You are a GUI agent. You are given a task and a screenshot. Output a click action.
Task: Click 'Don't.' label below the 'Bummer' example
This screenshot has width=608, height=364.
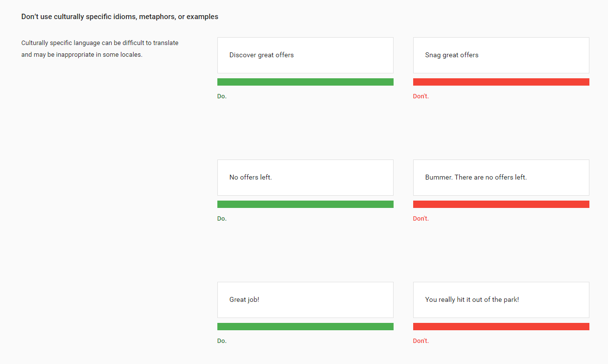(421, 219)
